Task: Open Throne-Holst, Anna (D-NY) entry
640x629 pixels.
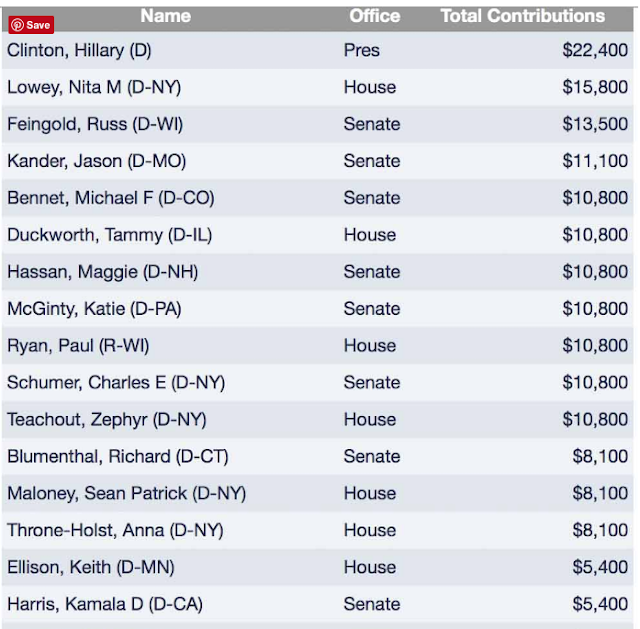Action: [115, 531]
